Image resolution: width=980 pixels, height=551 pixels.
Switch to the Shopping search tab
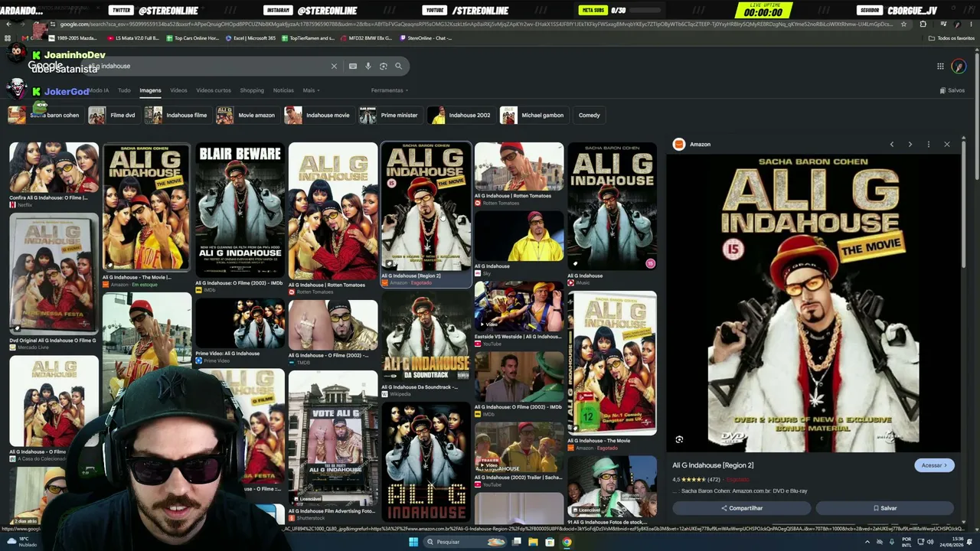252,90
